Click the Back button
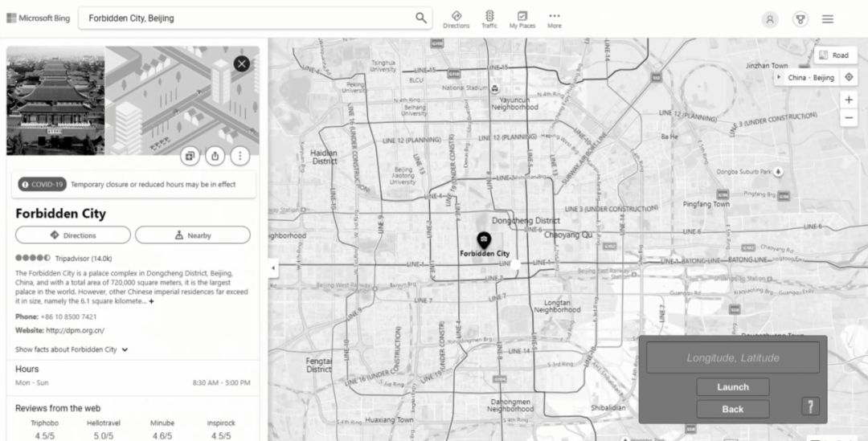The image size is (868, 441). [x=733, y=409]
